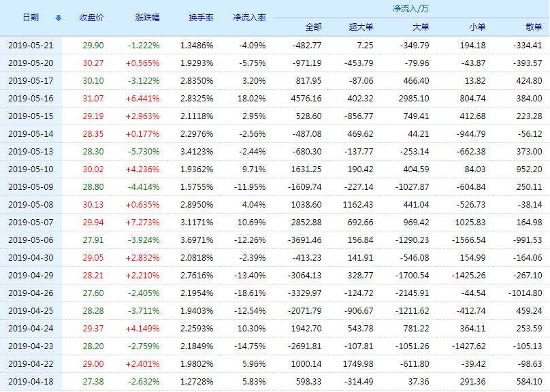Select the 2019-05-07 date cell
The image size is (550, 392).
(31, 223)
